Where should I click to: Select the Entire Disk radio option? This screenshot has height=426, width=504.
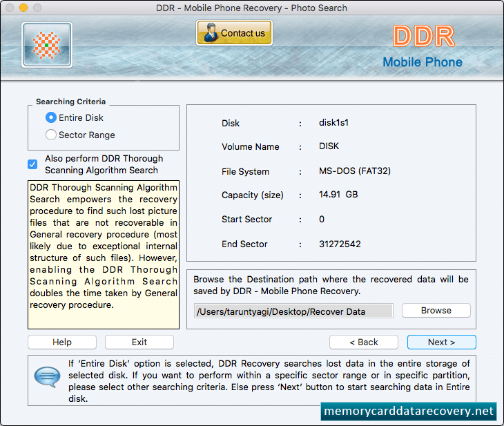coord(51,117)
